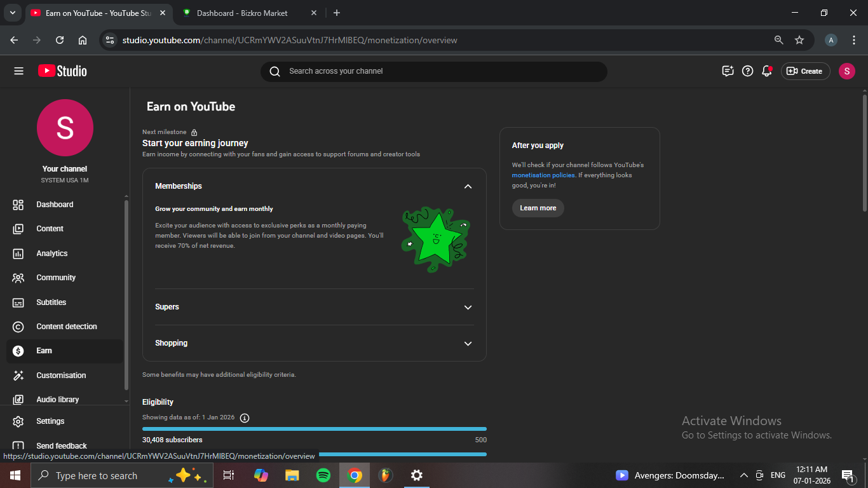Bookmark this page with the star icon
Image resolution: width=868 pixels, height=488 pixels.
coord(799,40)
